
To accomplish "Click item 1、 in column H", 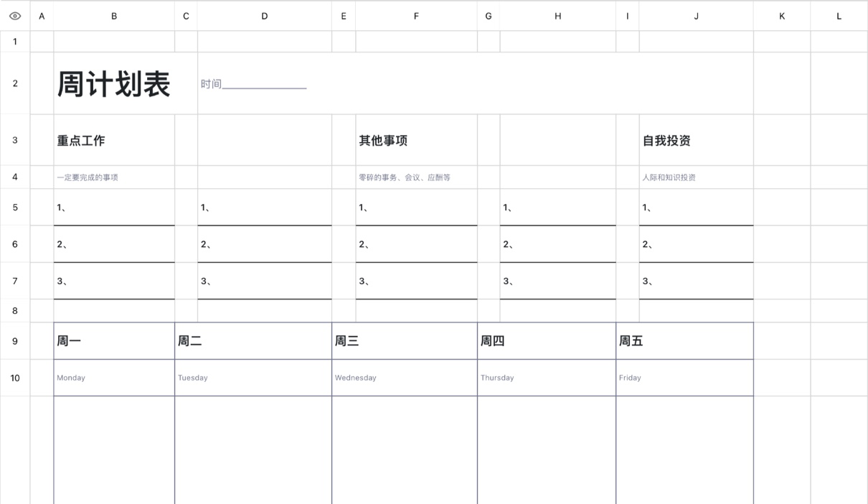I will tap(557, 207).
